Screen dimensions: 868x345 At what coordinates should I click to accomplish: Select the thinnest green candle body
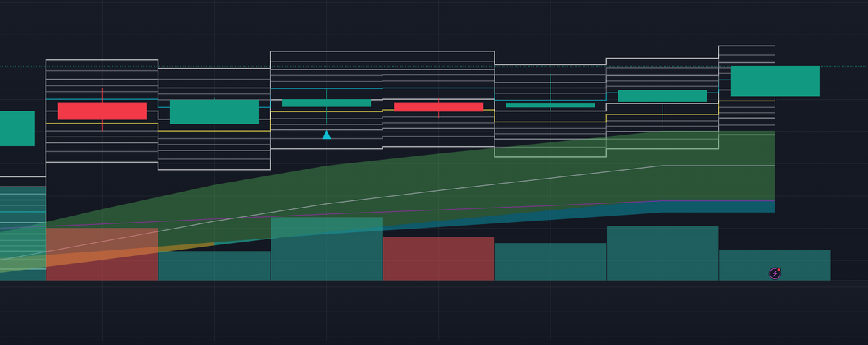(550, 105)
